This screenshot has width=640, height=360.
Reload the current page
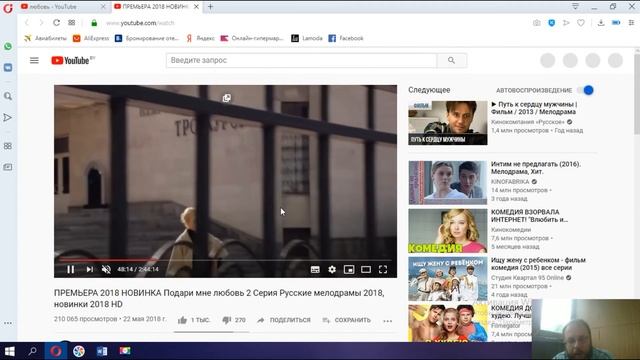tap(56, 23)
